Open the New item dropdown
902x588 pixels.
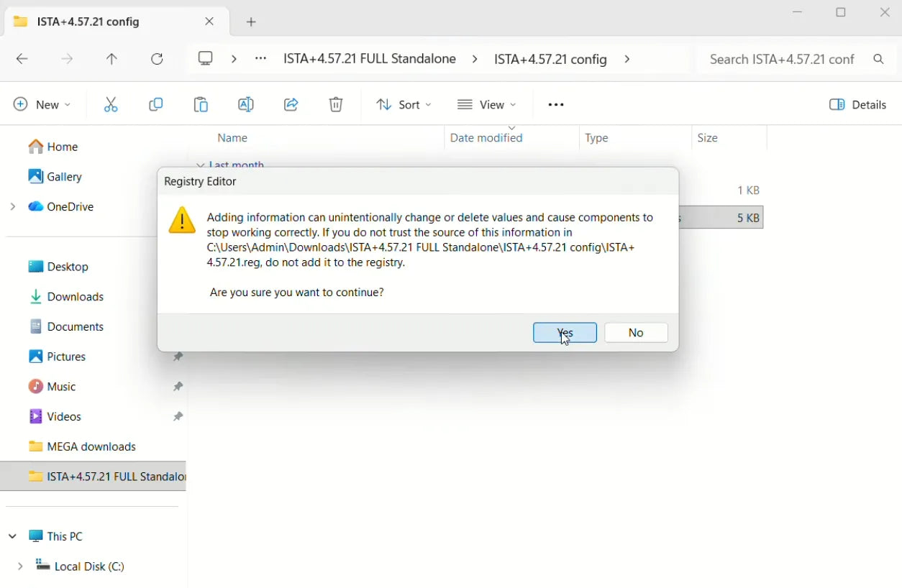(42, 105)
